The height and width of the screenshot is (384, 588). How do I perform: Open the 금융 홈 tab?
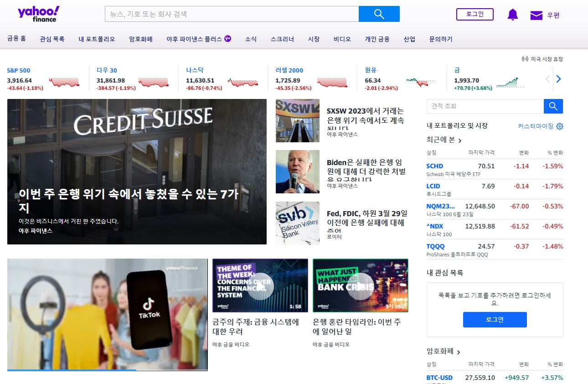16,39
